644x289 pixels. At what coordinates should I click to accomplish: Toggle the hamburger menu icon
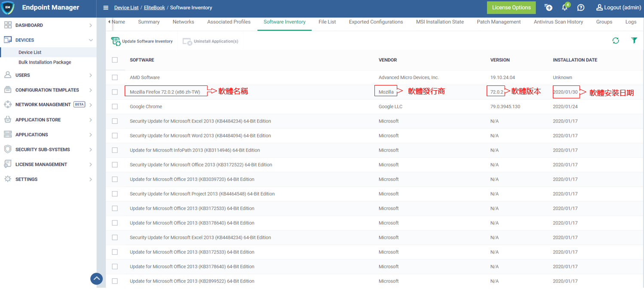tap(106, 8)
